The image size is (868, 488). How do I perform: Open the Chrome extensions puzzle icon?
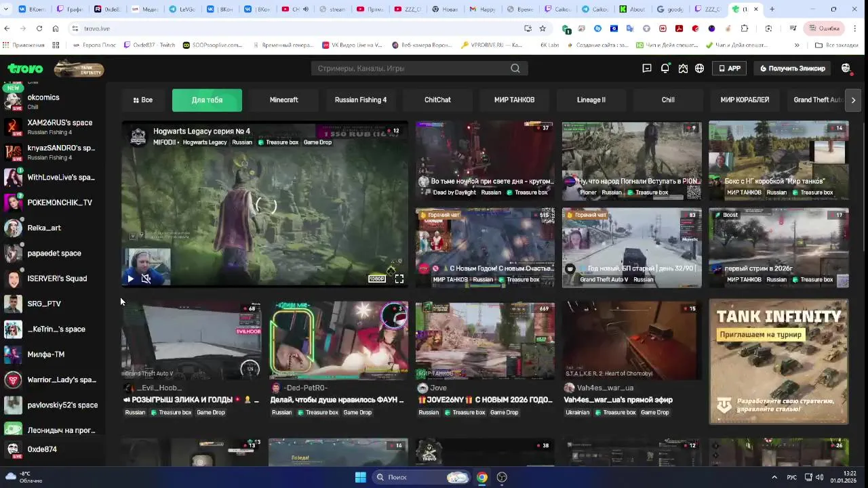pos(744,28)
